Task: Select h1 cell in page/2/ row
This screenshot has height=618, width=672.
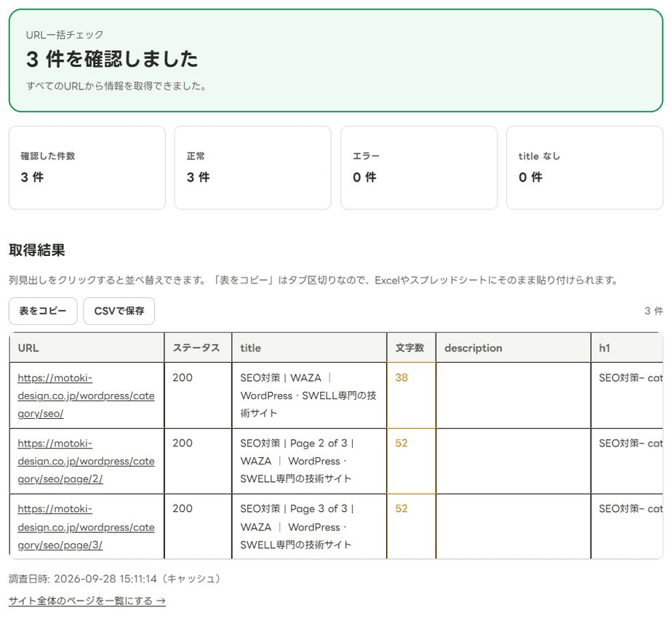Action: (x=627, y=461)
